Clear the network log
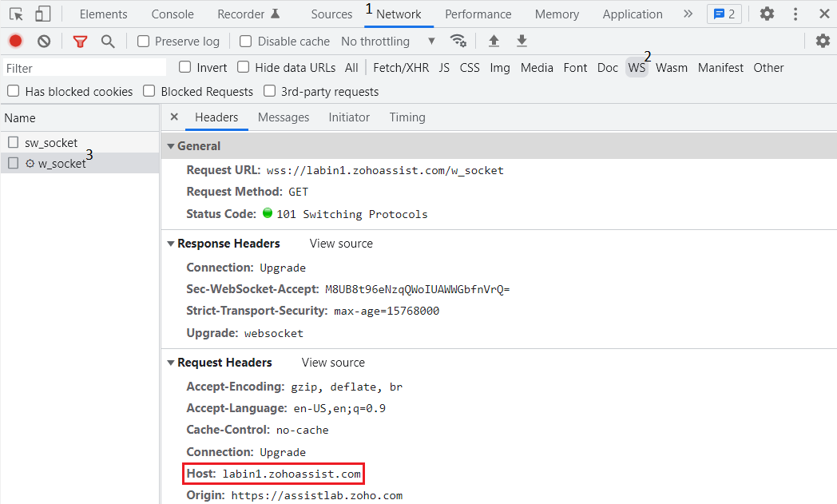This screenshot has width=837, height=504. tap(44, 42)
